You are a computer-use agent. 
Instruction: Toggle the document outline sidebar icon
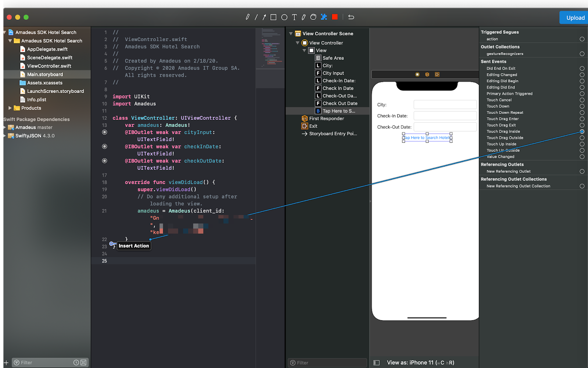pos(376,362)
